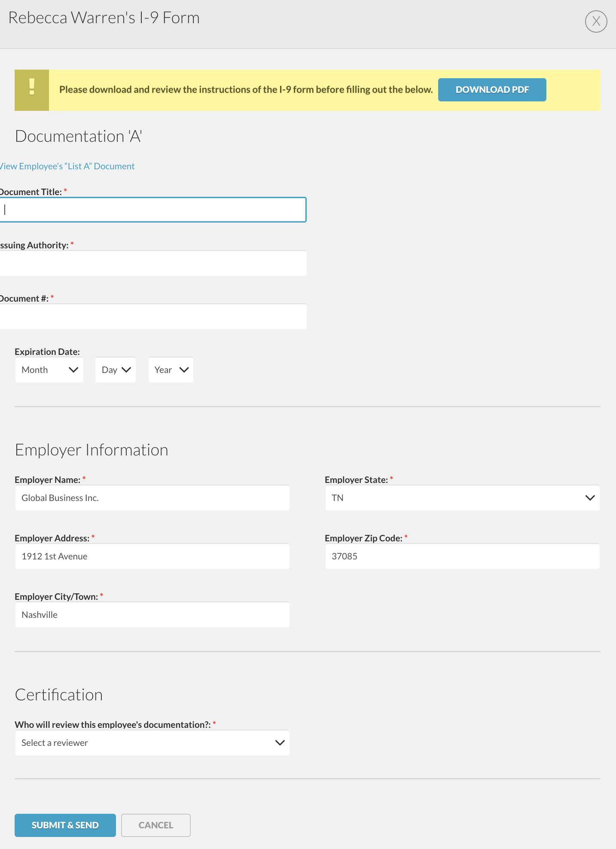This screenshot has width=616, height=849.
Task: Open the expiration Month dropdown
Action: tap(49, 370)
